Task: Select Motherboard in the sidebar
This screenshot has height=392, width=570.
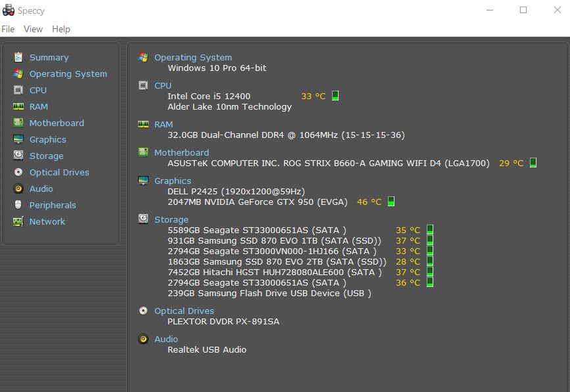Action: click(x=57, y=123)
